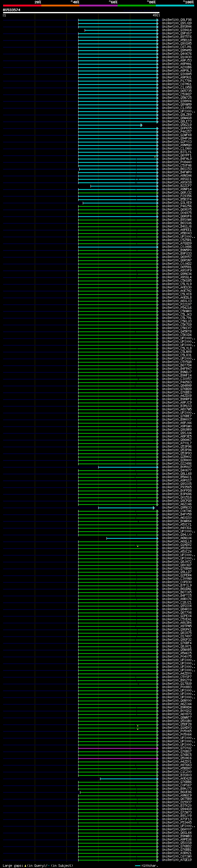The width and height of the screenshot is (197, 868).
Task: Click the white query sequence bar
Action: (81, 12)
